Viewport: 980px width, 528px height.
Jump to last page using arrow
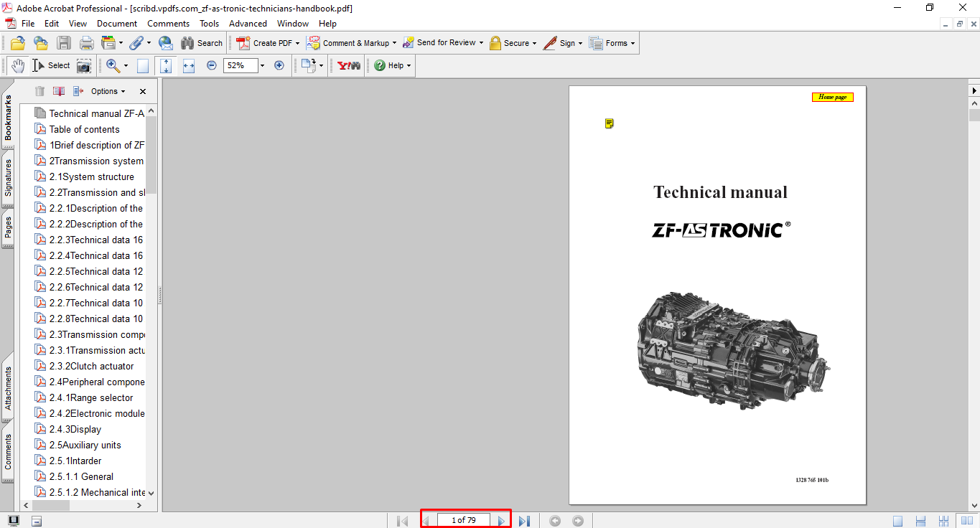(524, 521)
